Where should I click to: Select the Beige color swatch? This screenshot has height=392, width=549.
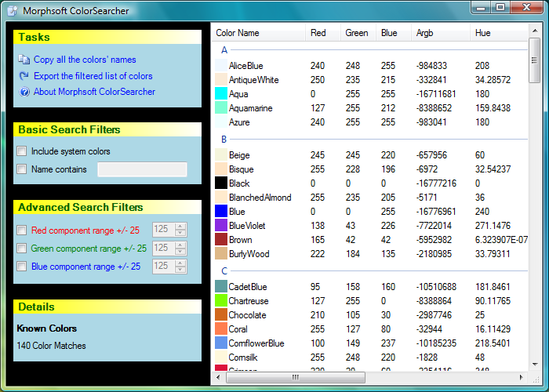[221, 154]
